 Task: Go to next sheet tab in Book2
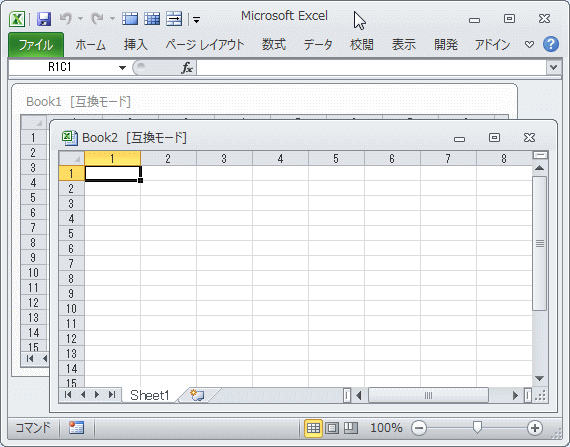[x=97, y=395]
